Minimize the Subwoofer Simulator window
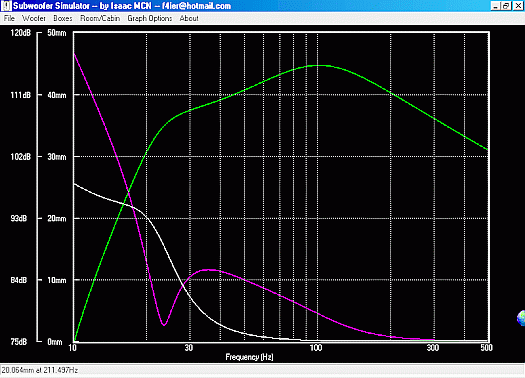 pos(496,6)
